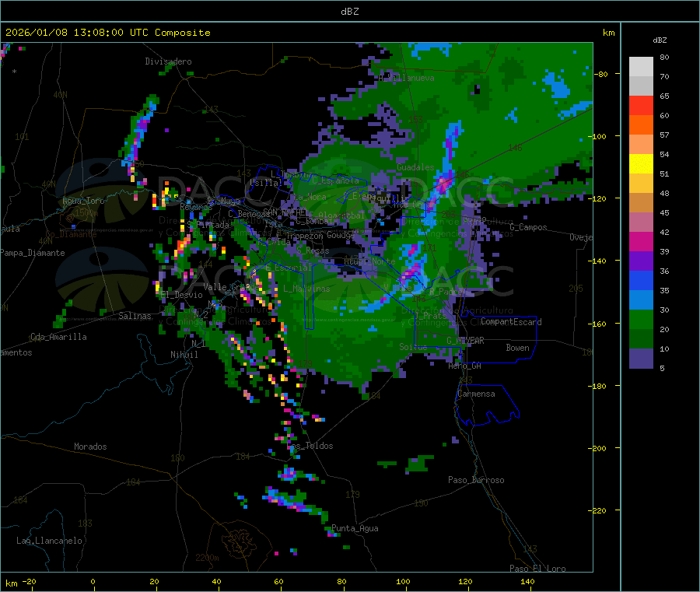Click the magenta 39-42 dBZ legend swatch
Image resolution: width=700 pixels, height=592 pixels.
[641, 241]
